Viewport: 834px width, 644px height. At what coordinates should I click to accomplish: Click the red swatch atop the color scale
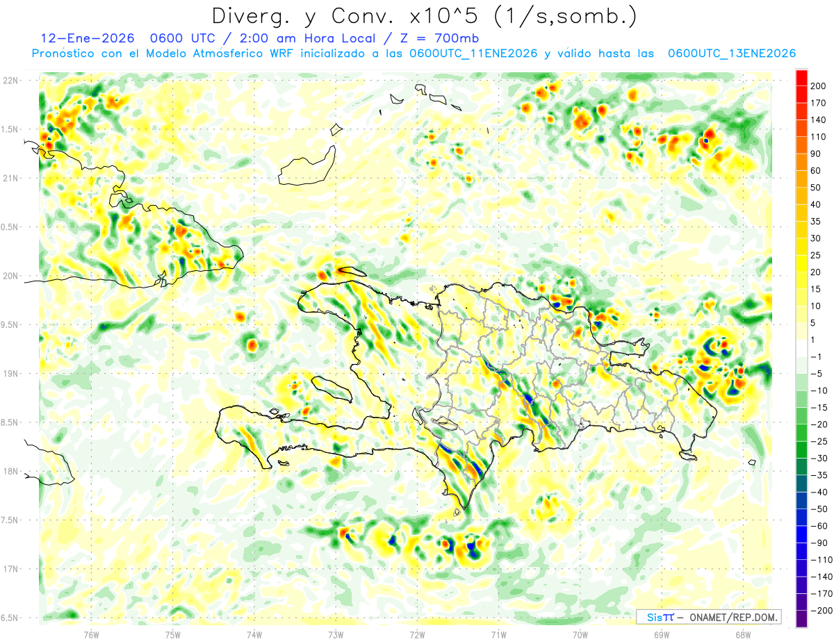tap(801, 77)
